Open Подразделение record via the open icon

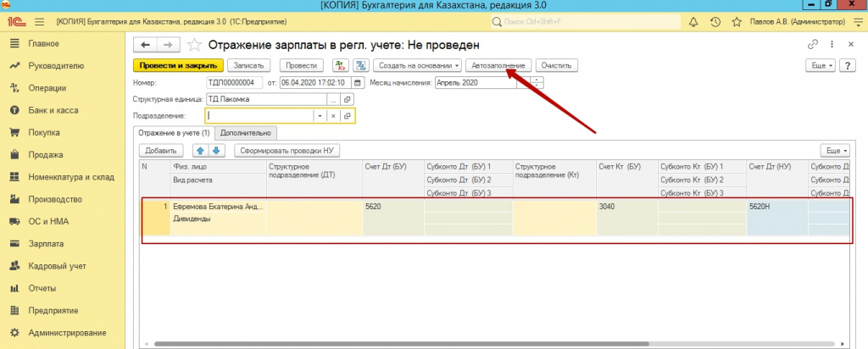click(347, 116)
